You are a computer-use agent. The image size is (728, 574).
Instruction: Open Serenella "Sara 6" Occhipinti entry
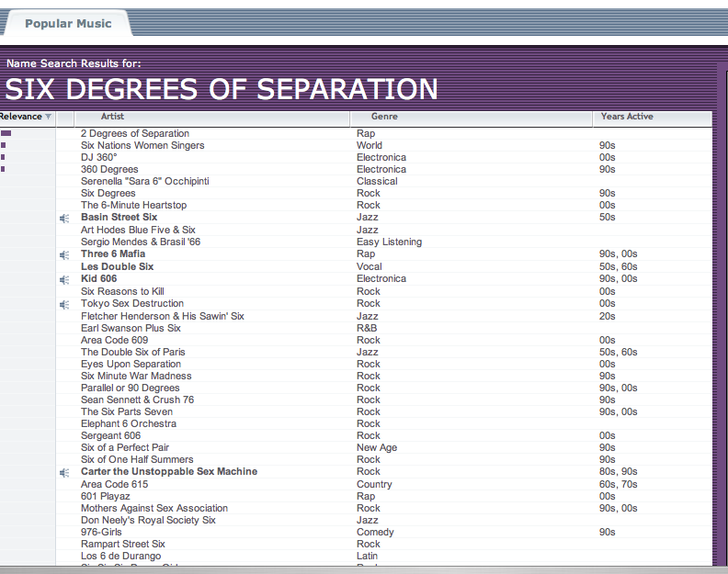point(145,181)
